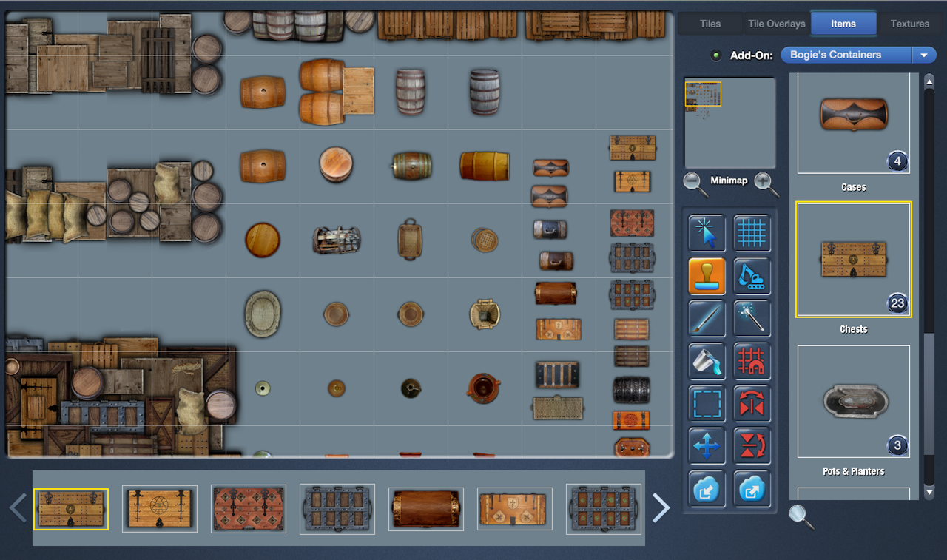947x560 pixels.
Task: Select the paint bucket fill tool
Action: [707, 362]
